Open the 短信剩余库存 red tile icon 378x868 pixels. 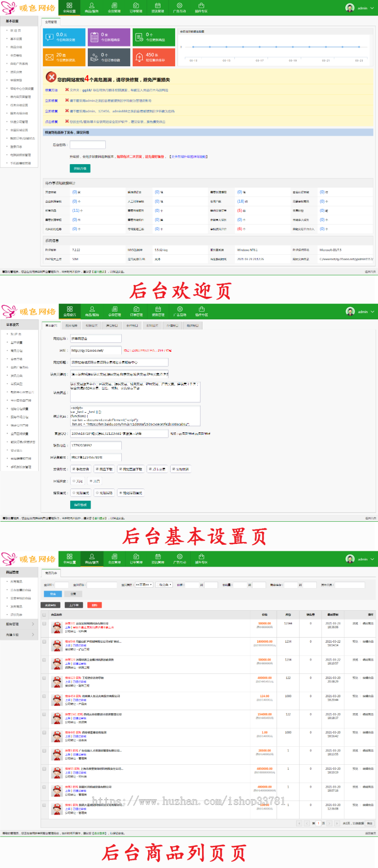139,58
